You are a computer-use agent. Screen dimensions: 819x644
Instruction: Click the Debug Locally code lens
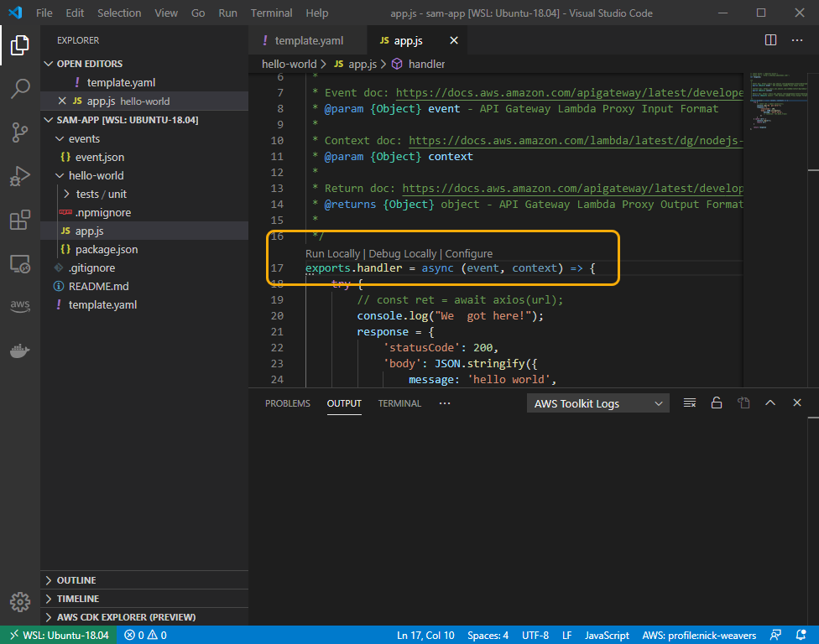point(403,253)
